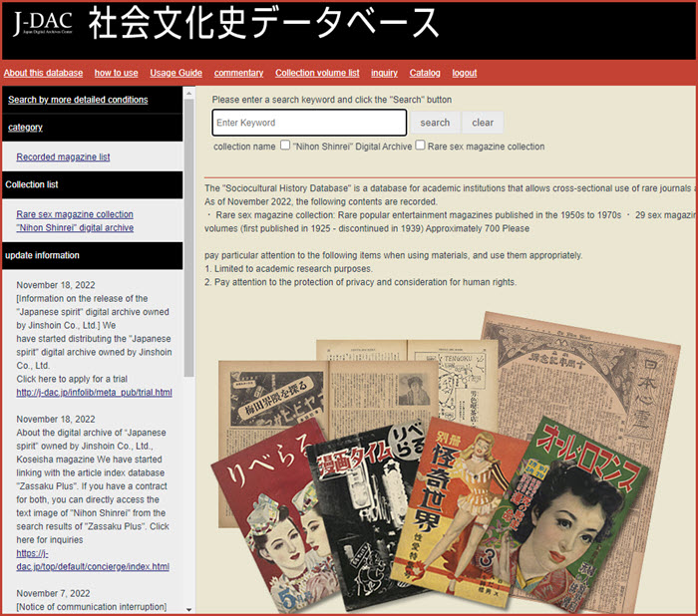Open About this database page
Screen dimensions: 698x616
[x=43, y=73]
